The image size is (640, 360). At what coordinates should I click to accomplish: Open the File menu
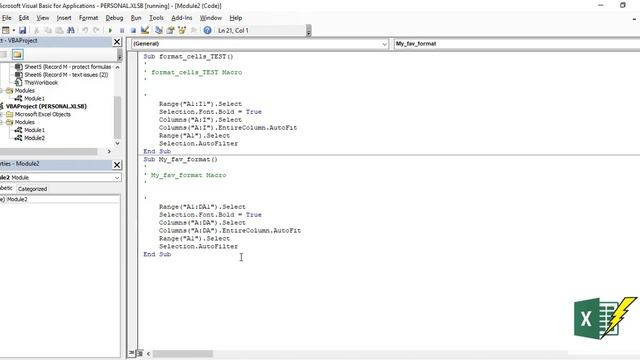click(x=7, y=18)
